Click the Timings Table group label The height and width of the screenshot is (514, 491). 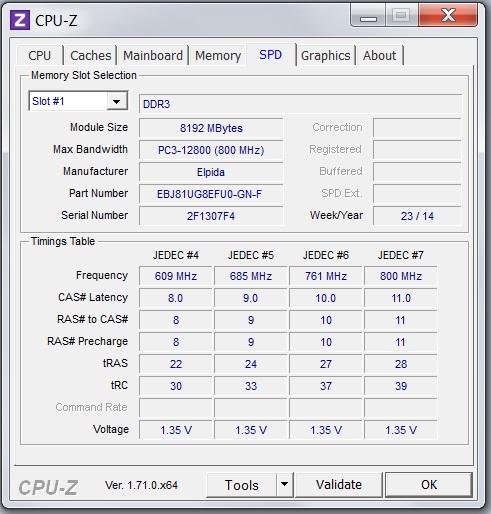pos(63,241)
